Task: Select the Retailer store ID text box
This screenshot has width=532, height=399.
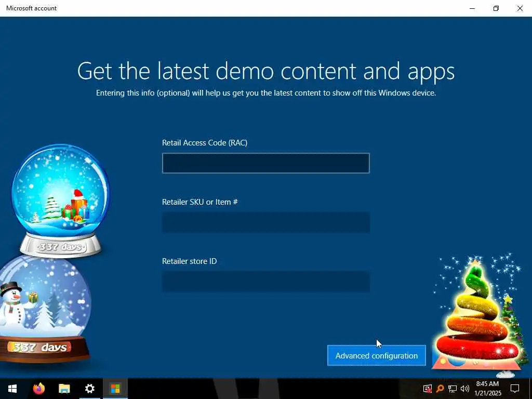Action: (x=265, y=282)
